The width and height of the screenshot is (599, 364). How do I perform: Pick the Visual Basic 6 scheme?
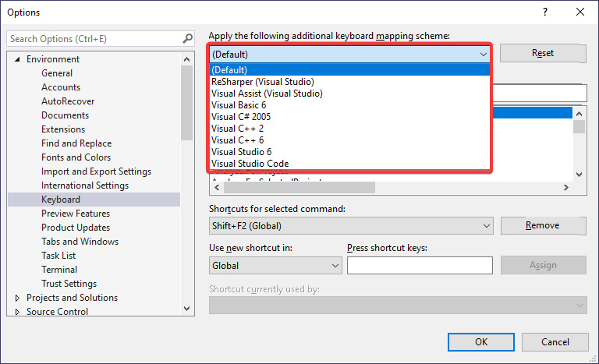349,105
